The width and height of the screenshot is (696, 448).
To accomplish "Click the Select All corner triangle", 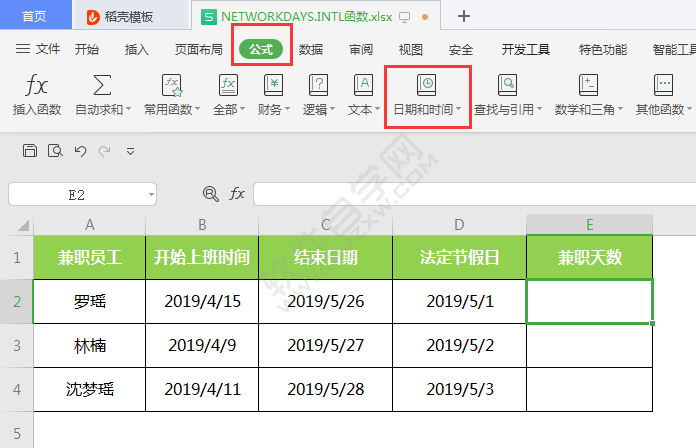I will 24,226.
